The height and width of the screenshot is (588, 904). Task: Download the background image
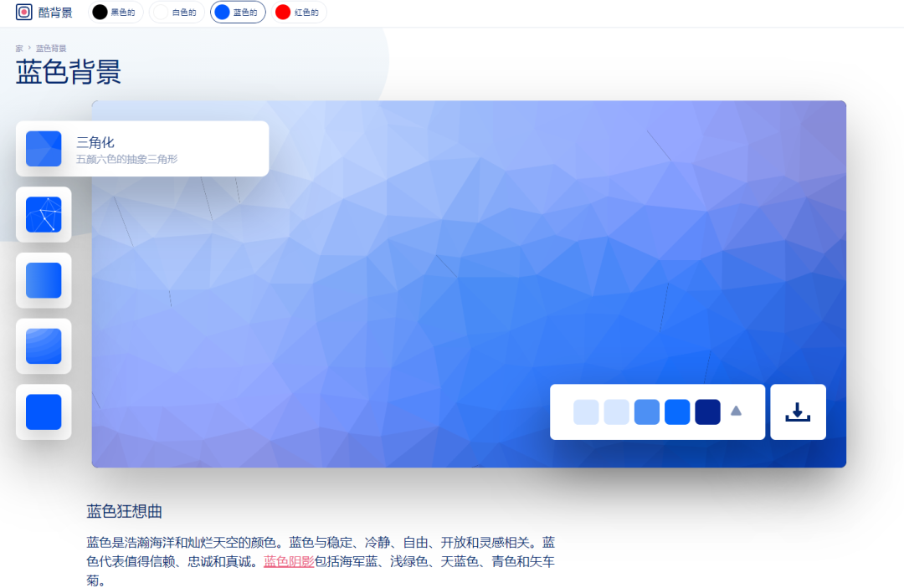798,412
